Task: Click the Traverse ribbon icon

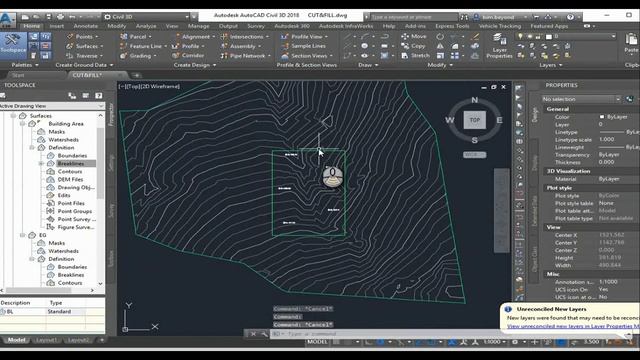Action: point(70,56)
